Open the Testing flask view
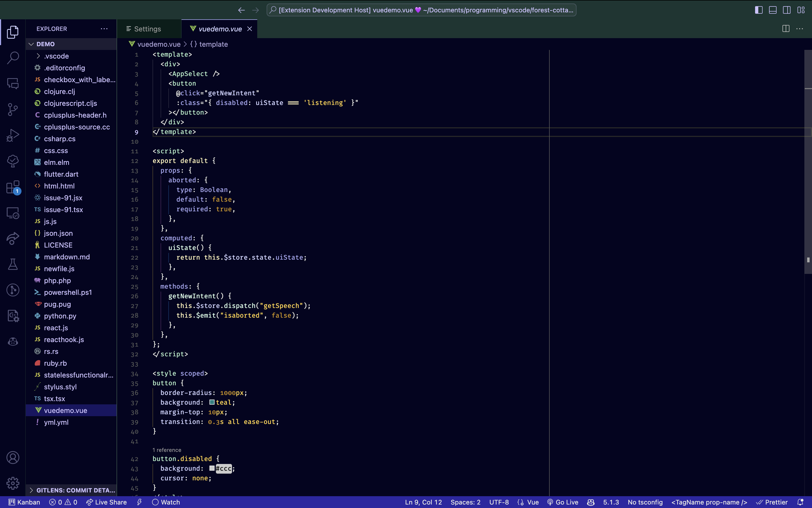This screenshot has height=508, width=812. coord(13,264)
